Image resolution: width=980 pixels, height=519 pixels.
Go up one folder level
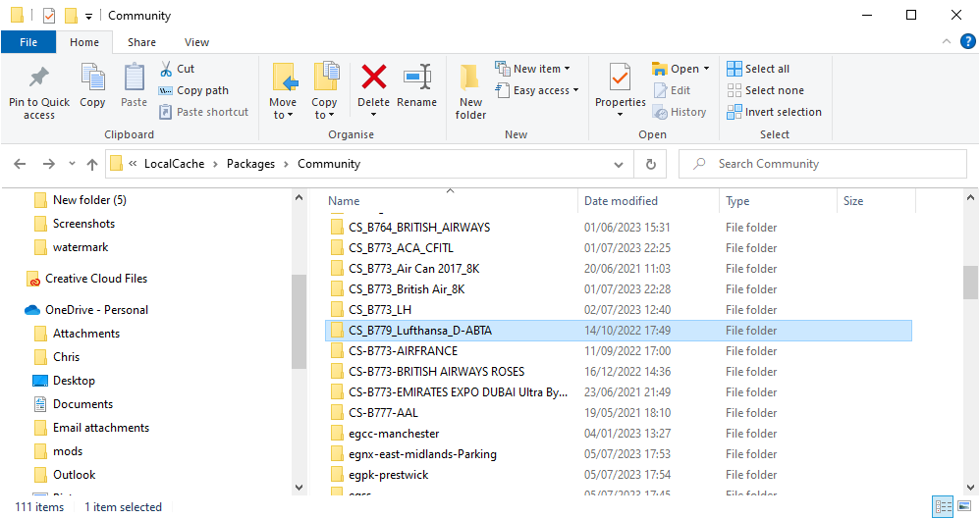(x=92, y=164)
